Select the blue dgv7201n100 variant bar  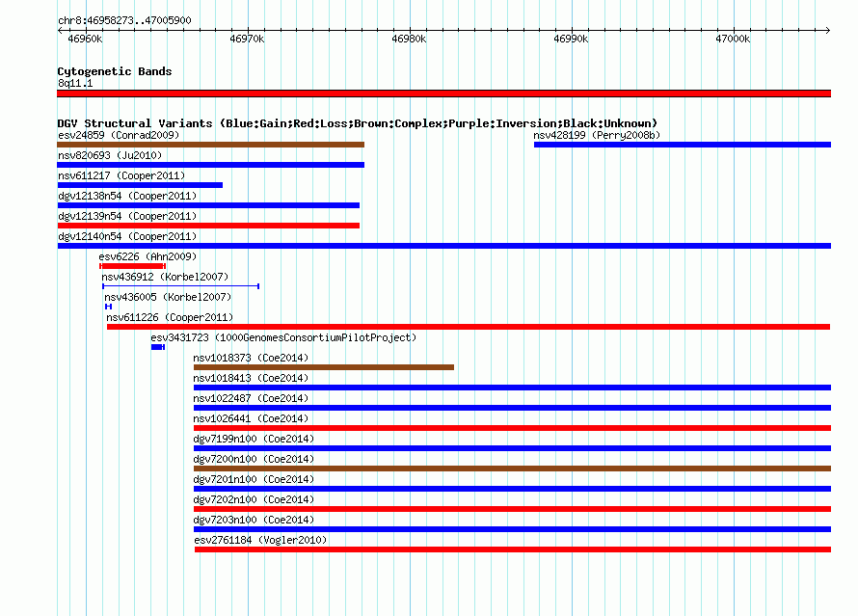(x=512, y=489)
